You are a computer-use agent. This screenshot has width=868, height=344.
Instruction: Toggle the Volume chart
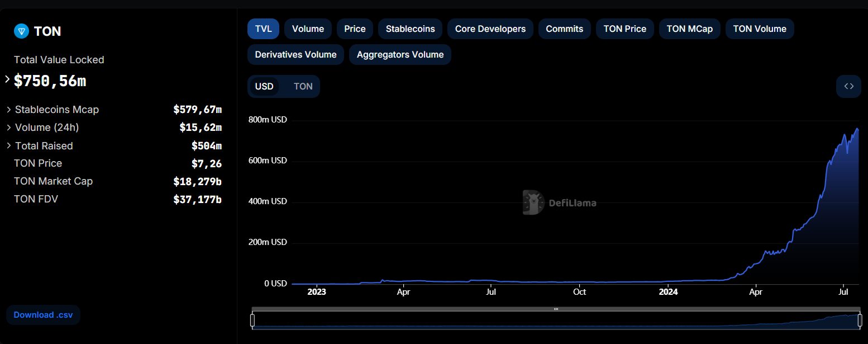pos(308,29)
